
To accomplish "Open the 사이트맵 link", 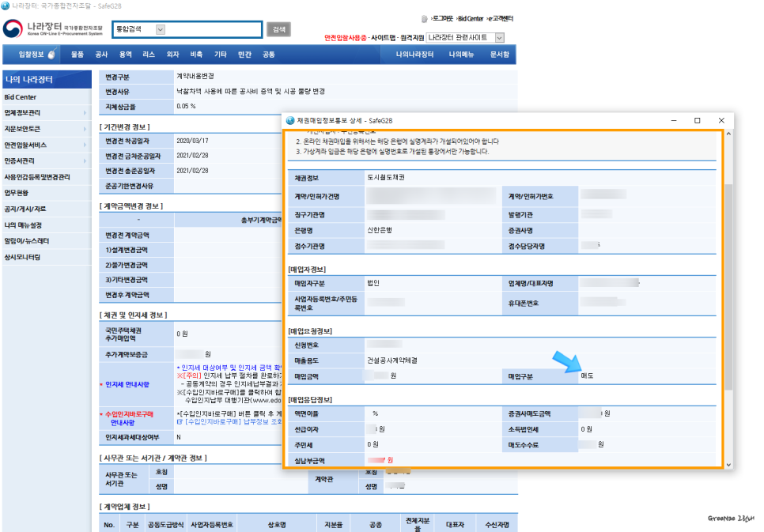I will click(x=383, y=37).
